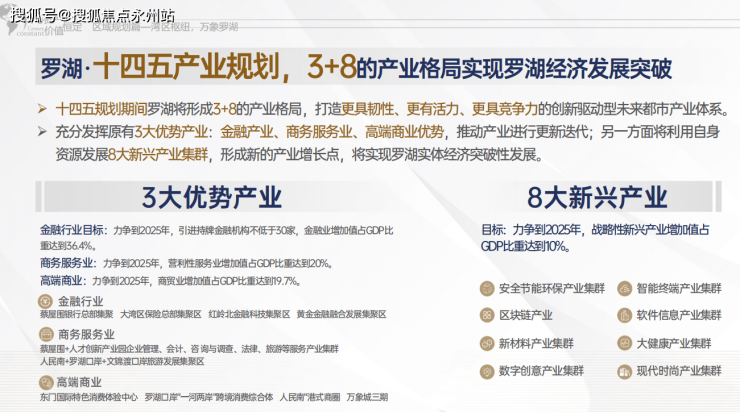The width and height of the screenshot is (740, 412).
Task: Click the line 蔡屋围+人才创新产业园企业管理
Action: (189, 349)
